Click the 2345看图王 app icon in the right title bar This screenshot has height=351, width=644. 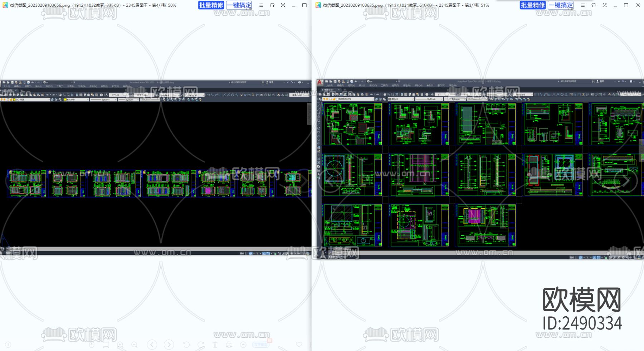(x=318, y=5)
